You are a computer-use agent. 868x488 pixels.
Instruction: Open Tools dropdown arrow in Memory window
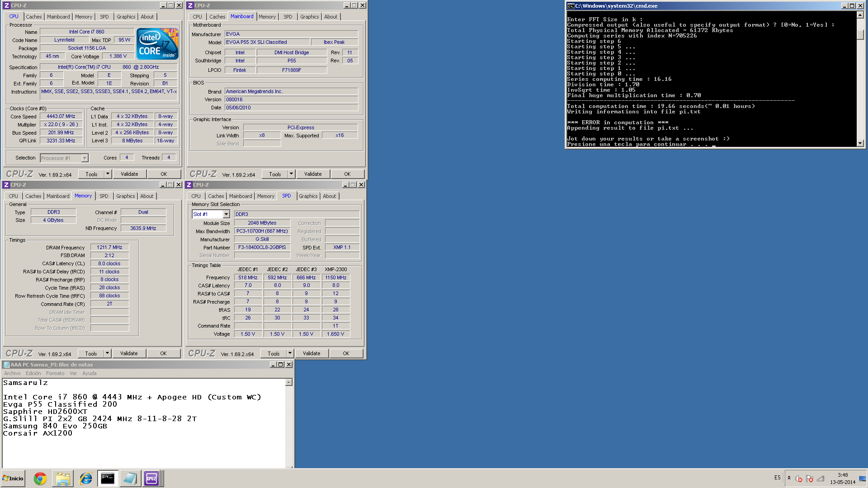click(107, 353)
